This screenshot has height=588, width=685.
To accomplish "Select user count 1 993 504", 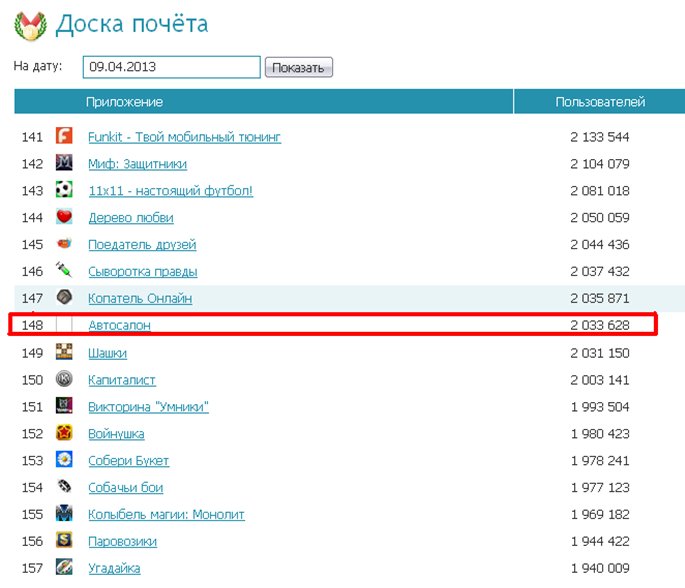I will [600, 407].
